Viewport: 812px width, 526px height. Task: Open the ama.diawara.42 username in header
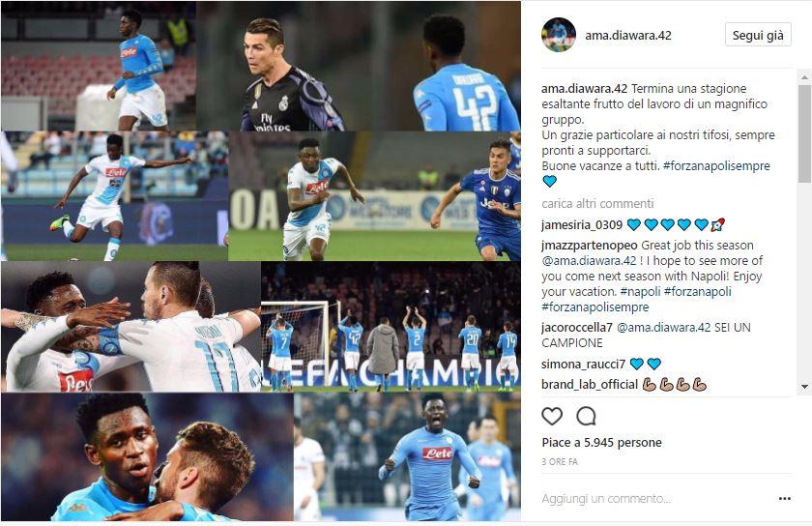point(628,35)
